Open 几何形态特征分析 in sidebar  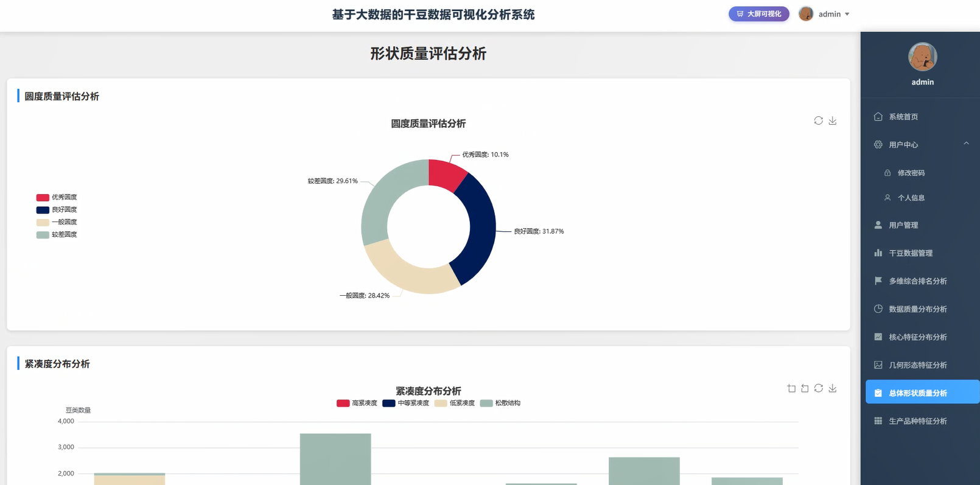tap(920, 365)
